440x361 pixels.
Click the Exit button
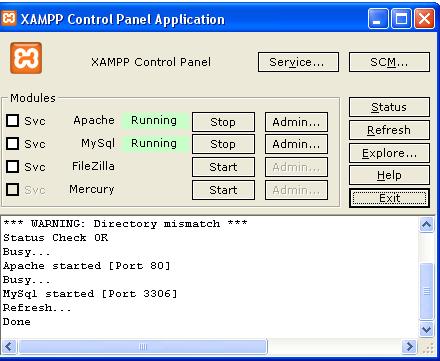[389, 198]
